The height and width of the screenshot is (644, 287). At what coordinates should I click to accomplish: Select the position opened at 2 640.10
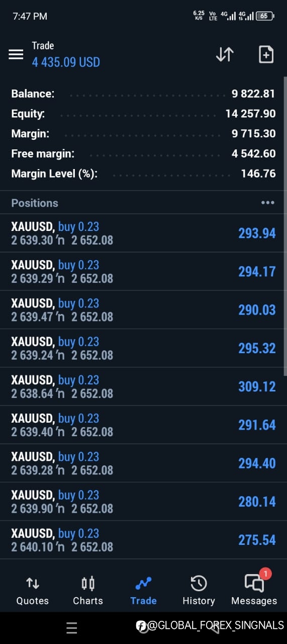point(143,540)
